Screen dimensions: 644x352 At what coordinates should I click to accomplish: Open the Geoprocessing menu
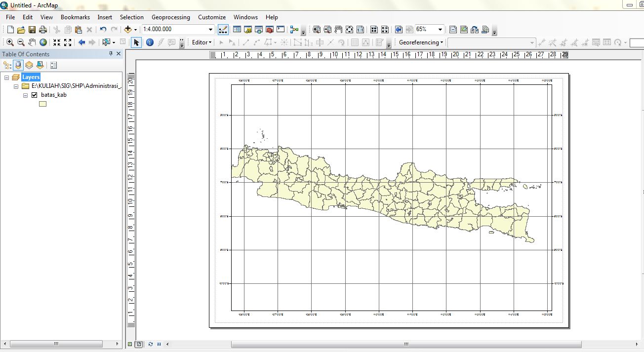point(171,17)
